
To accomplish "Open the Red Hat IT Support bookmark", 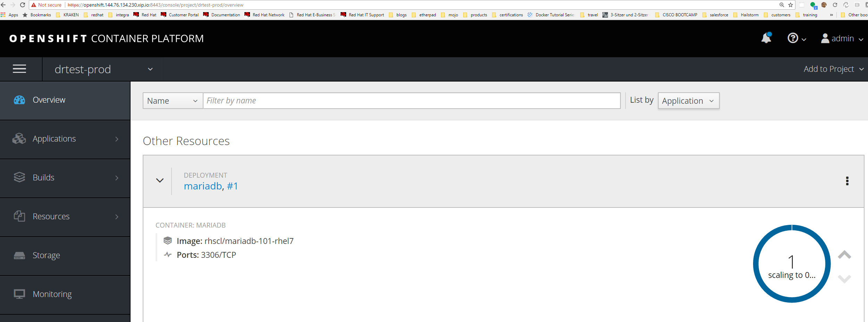I will [x=362, y=15].
